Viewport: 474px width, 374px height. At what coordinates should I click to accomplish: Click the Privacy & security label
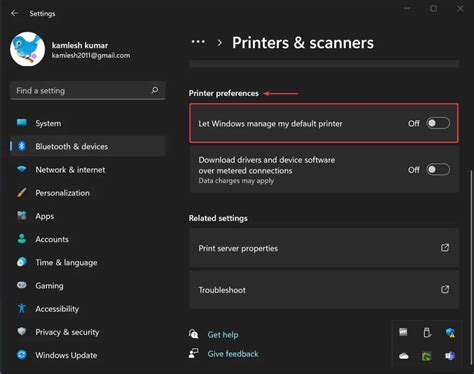67,332
